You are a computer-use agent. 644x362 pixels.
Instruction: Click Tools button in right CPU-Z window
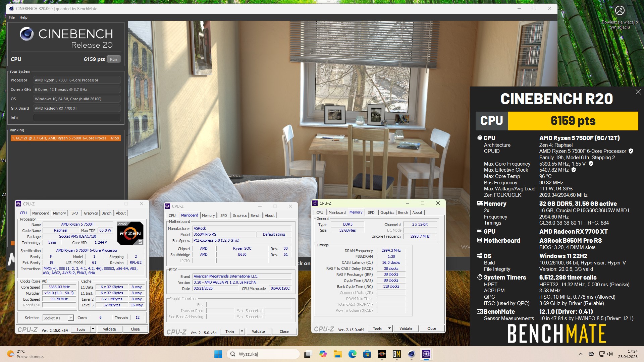point(377,328)
